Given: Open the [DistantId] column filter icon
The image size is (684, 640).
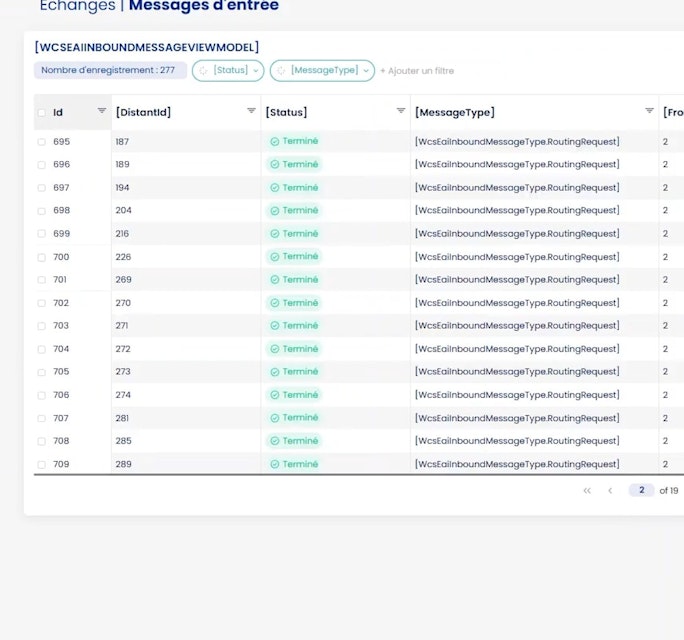Looking at the screenshot, I should tap(251, 111).
